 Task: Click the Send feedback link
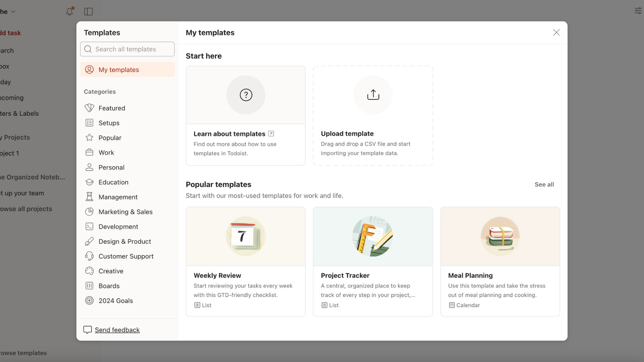[x=117, y=330]
